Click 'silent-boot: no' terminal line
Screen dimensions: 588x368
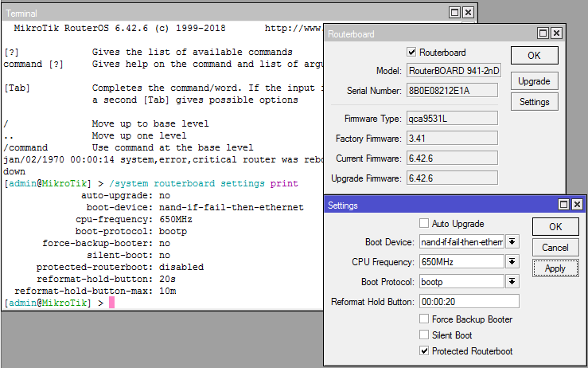[128, 256]
